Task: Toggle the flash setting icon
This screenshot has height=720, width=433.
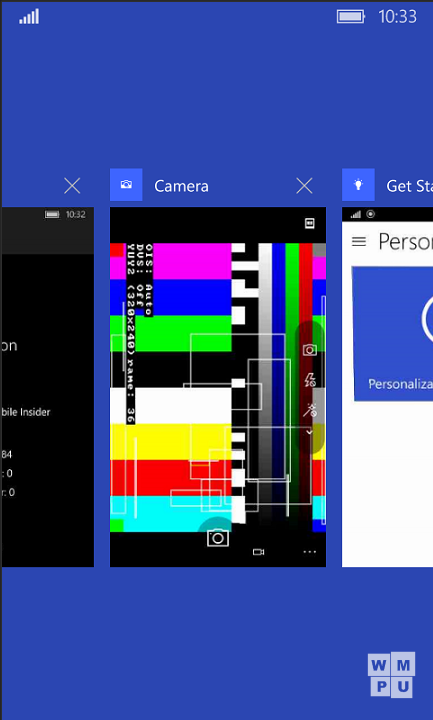Action: point(310,380)
